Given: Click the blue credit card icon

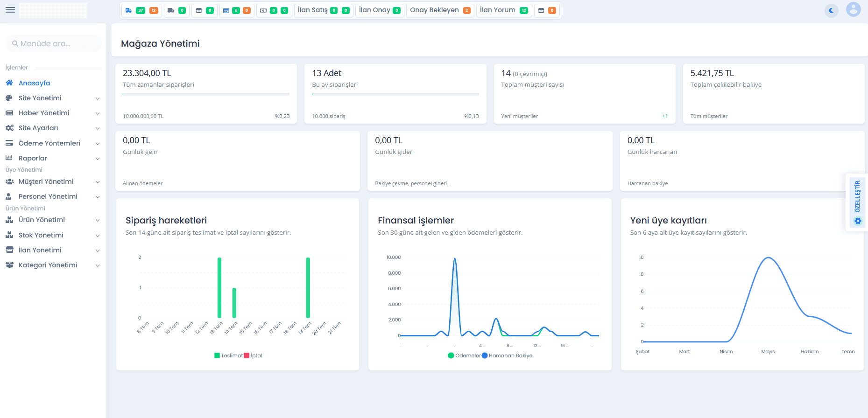Looking at the screenshot, I should (226, 10).
